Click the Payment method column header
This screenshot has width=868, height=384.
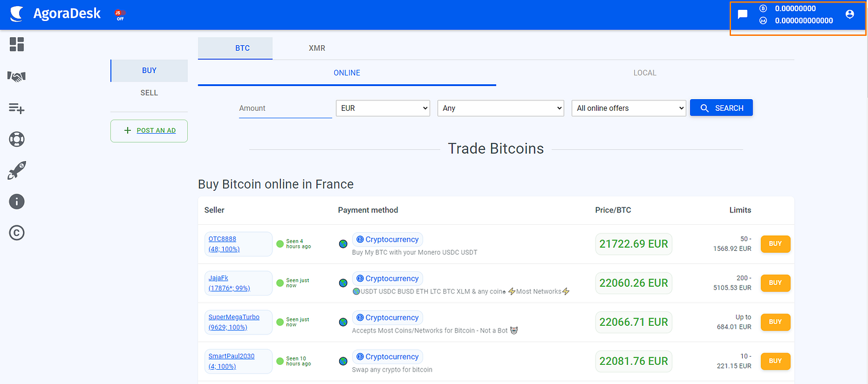coord(368,211)
